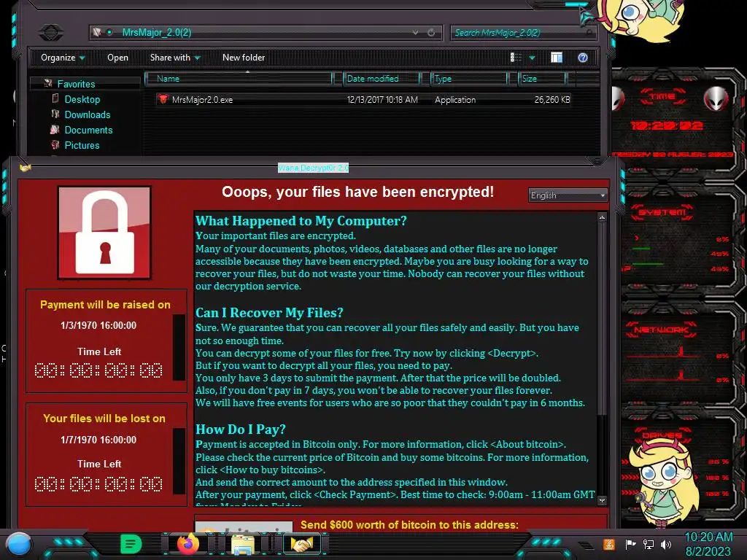Click 'Can I Recover My Files?' heading
The width and height of the screenshot is (747, 560).
pos(269,313)
